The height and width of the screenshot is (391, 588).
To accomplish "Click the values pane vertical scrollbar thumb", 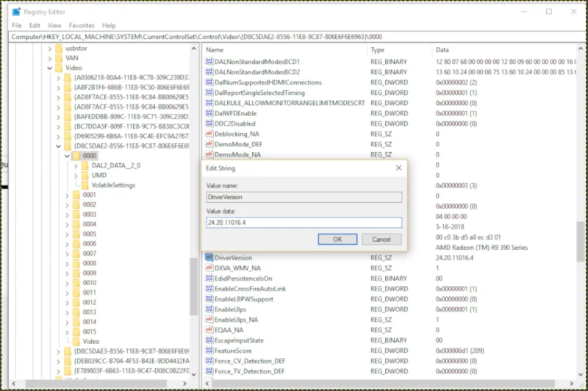I will pyautogui.click(x=581, y=241).
